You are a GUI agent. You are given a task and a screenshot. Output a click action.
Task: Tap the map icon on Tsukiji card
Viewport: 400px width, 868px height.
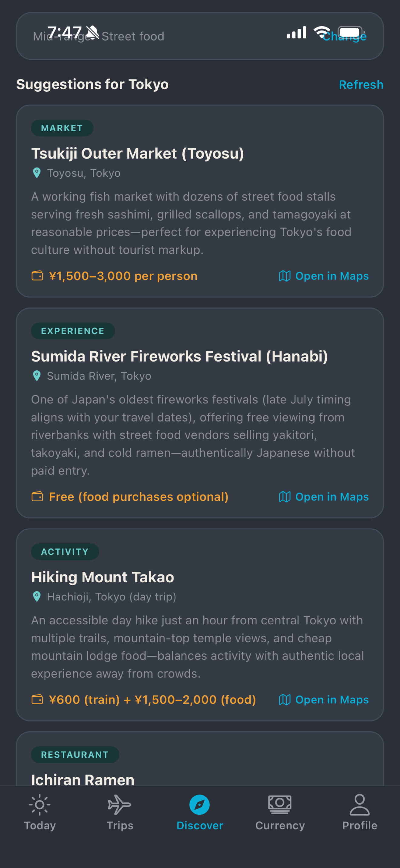tap(285, 276)
